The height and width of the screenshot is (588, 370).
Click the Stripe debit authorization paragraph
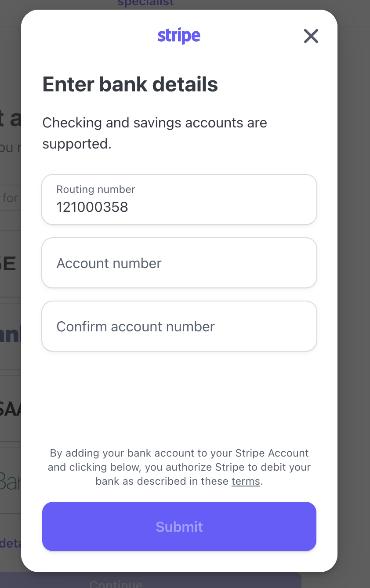point(179,467)
